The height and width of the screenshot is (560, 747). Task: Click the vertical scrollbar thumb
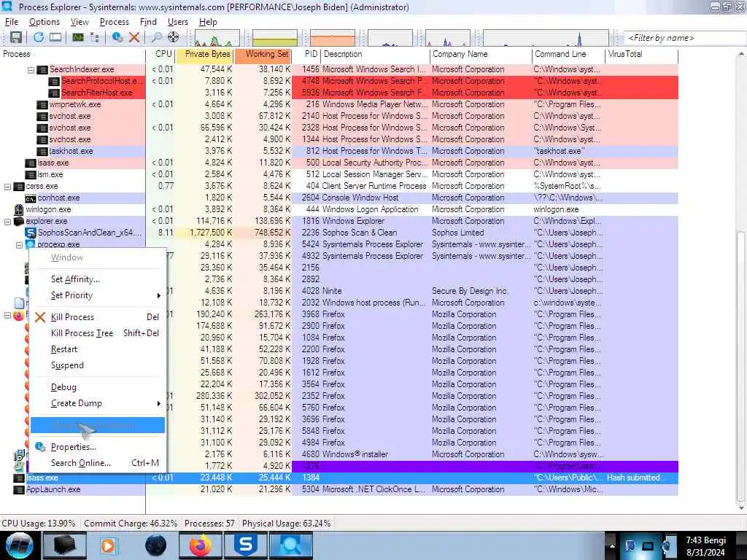point(741,367)
